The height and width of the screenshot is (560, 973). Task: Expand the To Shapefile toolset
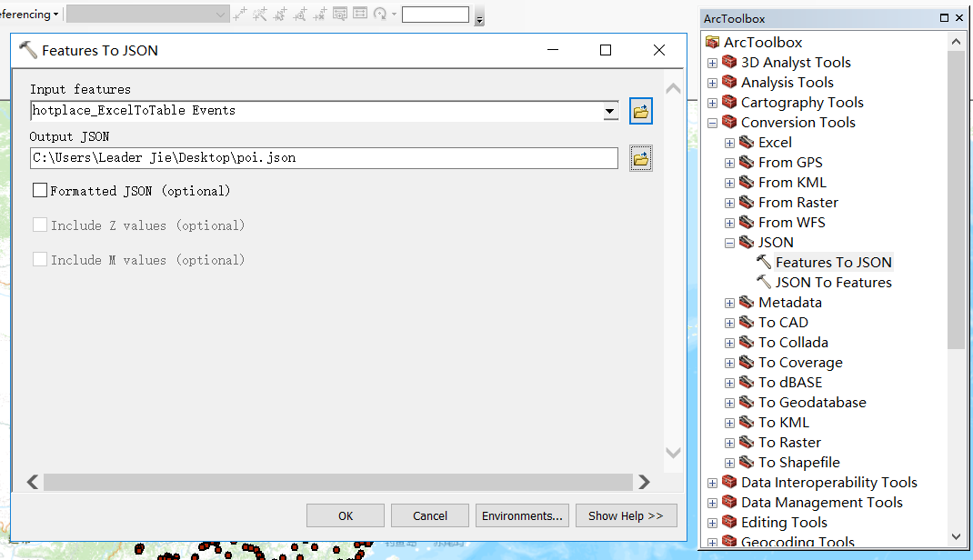[729, 464]
